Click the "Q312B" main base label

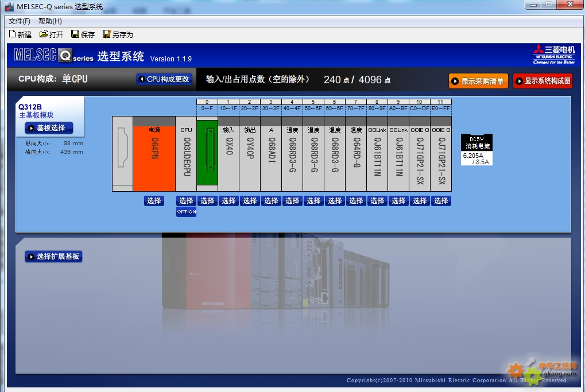[x=30, y=107]
